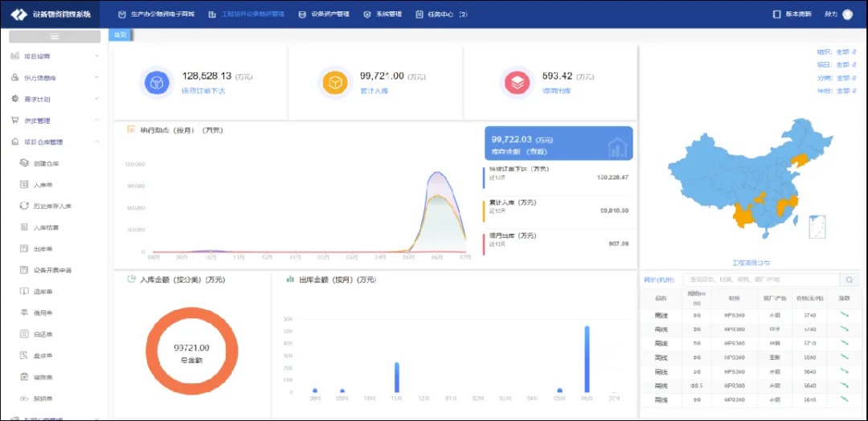This screenshot has width=868, height=421.
Task: Click the Φ8.5 specification cell
Action: click(x=696, y=386)
